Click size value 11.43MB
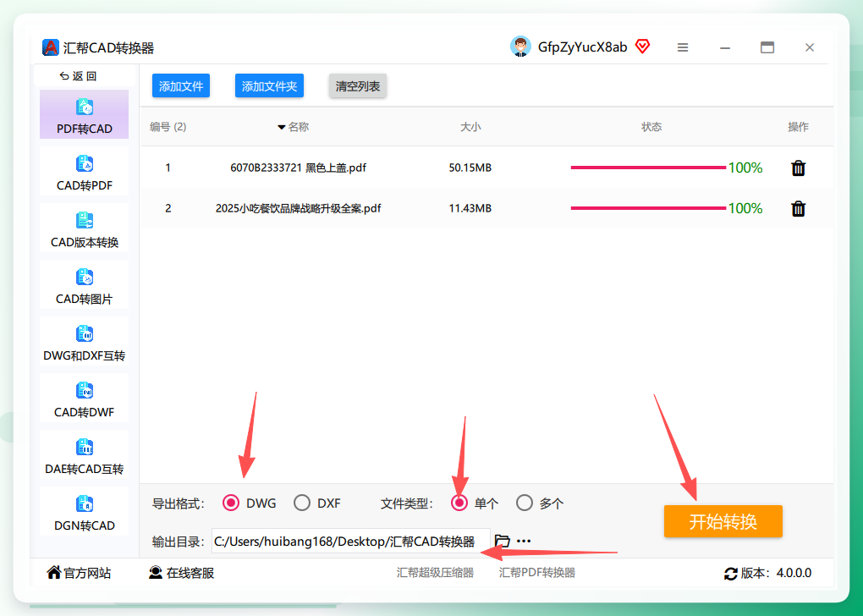Viewport: 863px width, 616px height. [470, 208]
